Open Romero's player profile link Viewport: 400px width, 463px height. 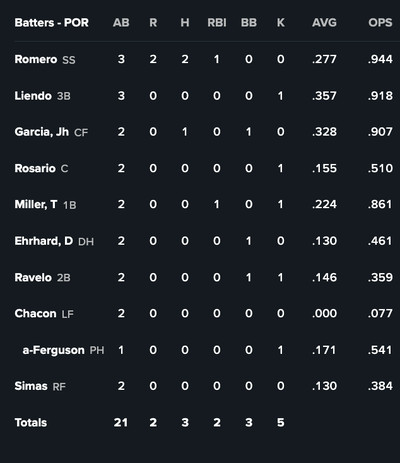[x=36, y=59]
